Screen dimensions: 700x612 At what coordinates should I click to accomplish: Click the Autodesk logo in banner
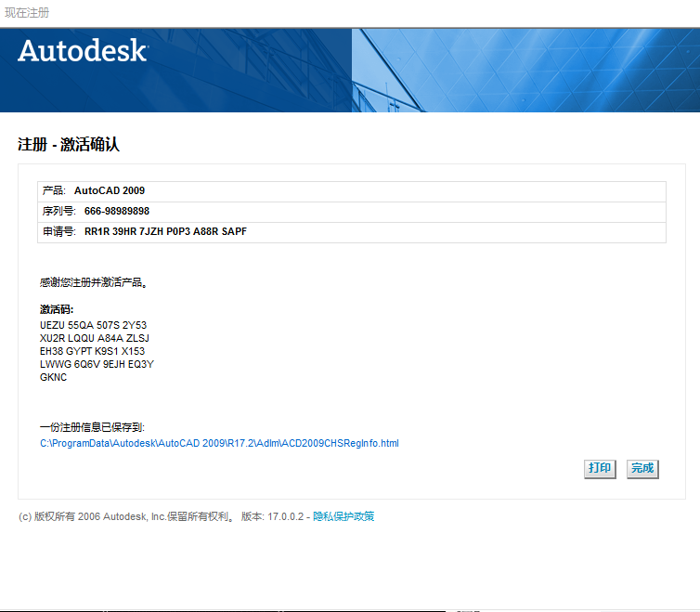[83, 50]
